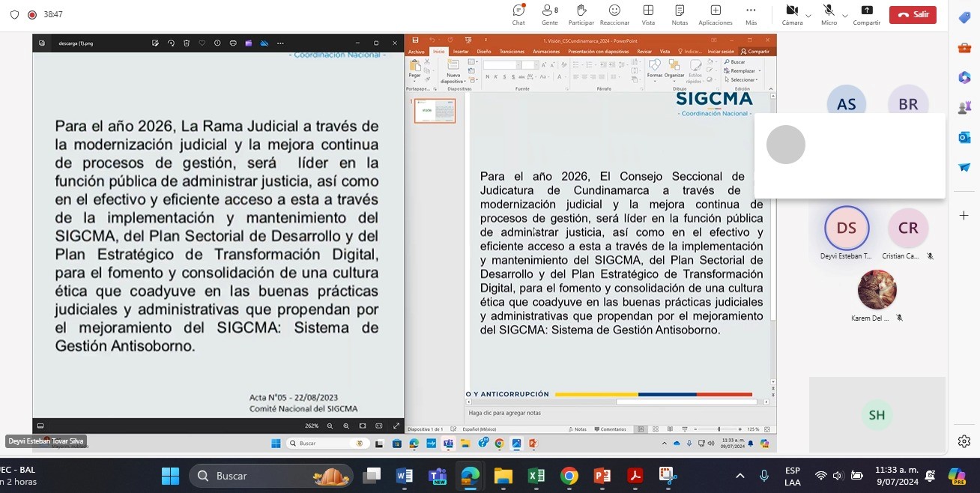This screenshot has height=493, width=980.
Task: Open Participar raise-hand option
Action: 581,15
